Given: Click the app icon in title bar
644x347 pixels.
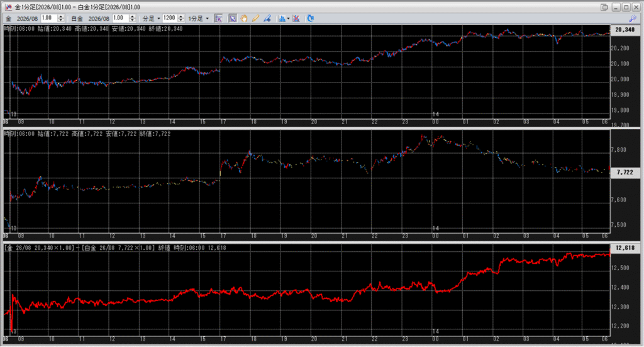Looking at the screenshot, I should [x=6, y=6].
